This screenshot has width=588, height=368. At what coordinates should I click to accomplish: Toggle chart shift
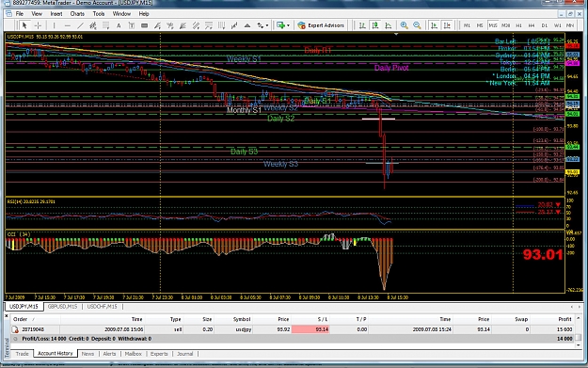coord(447,25)
